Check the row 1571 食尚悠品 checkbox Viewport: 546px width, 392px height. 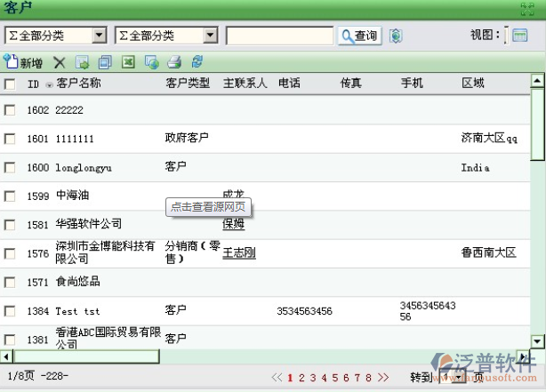(10, 282)
